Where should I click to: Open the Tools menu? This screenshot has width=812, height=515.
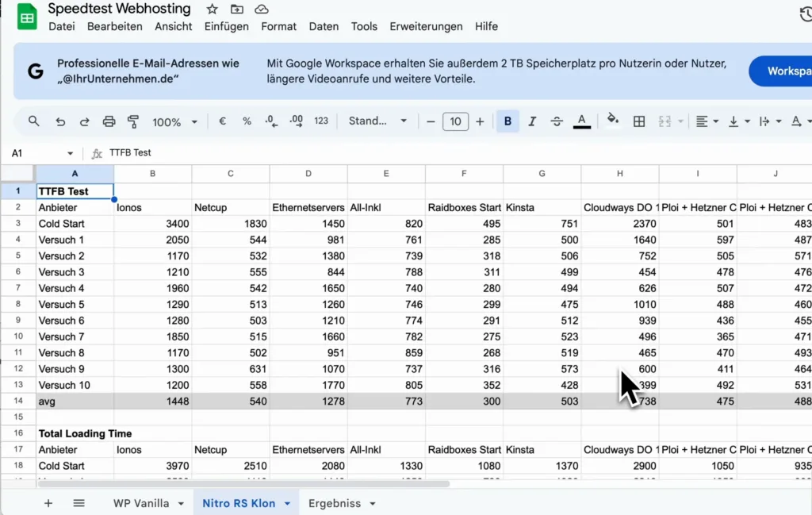364,26
